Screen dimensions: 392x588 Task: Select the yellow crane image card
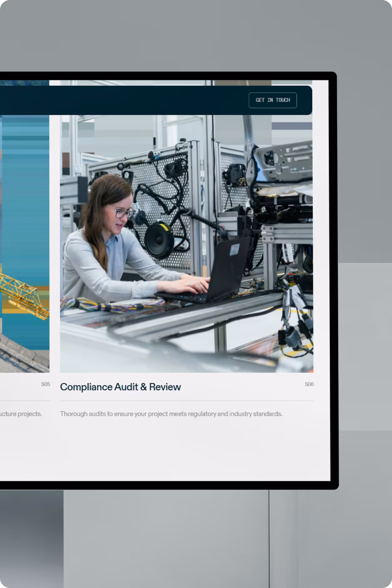pyautogui.click(x=25, y=226)
